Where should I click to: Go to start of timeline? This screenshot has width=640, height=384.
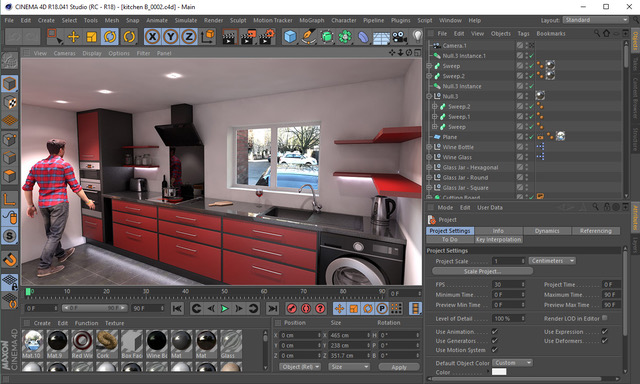point(177,309)
